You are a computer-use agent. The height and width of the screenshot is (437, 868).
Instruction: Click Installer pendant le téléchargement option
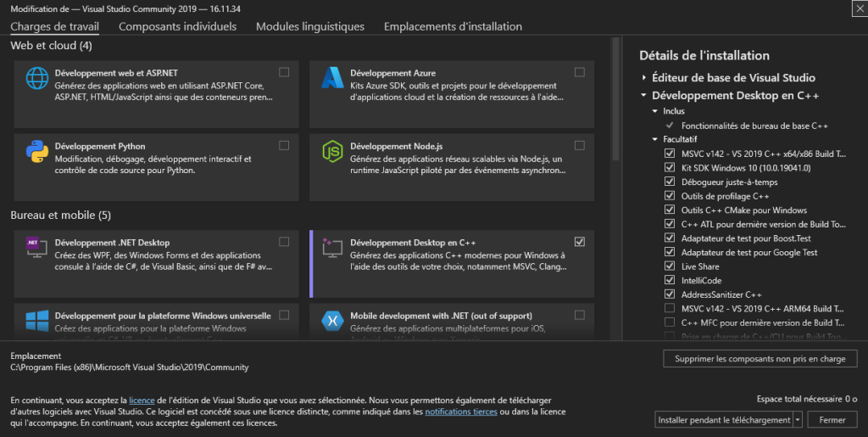tap(724, 420)
